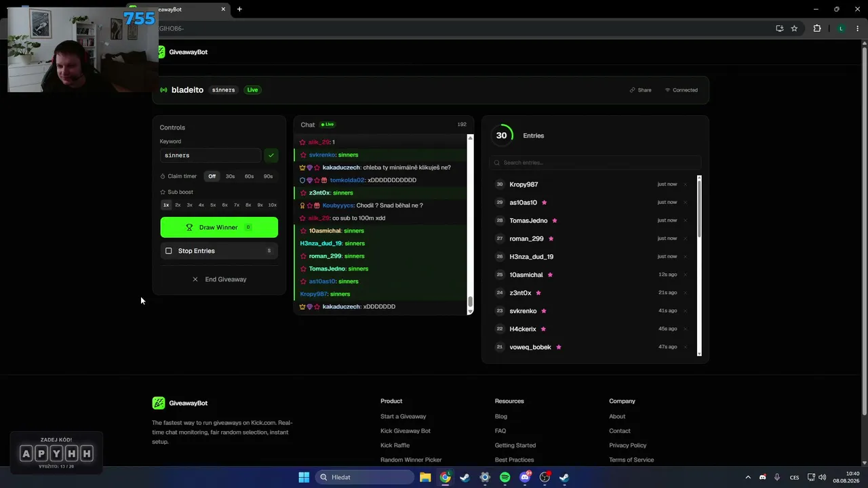Remove voweq_bobek entry with its X icon

pyautogui.click(x=685, y=347)
